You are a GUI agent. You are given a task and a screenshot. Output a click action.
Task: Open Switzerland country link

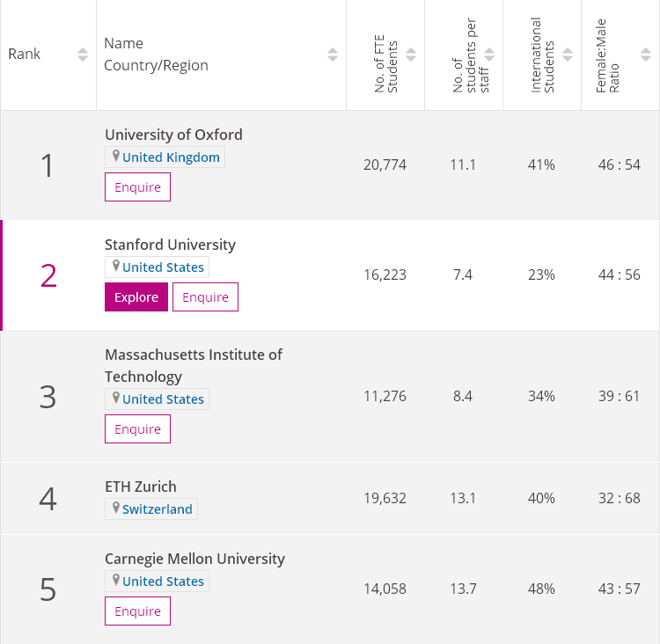pos(157,509)
